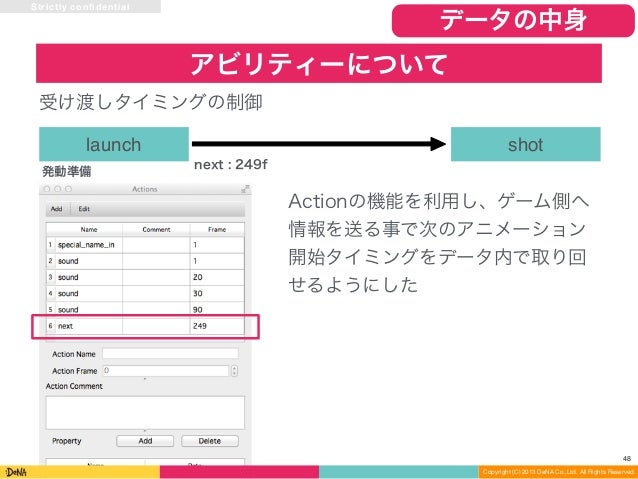Image resolution: width=638 pixels, height=479 pixels.
Task: Click the Property Add button
Action: [145, 441]
